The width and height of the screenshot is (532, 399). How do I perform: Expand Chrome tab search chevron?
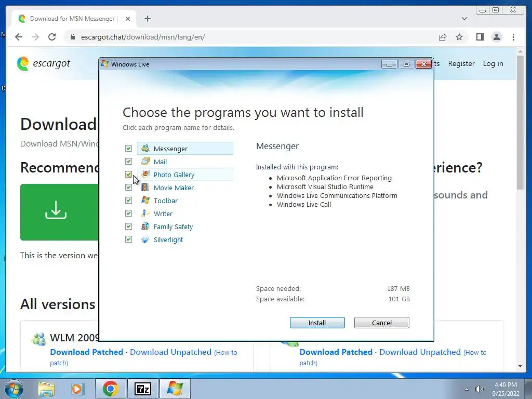tap(464, 19)
